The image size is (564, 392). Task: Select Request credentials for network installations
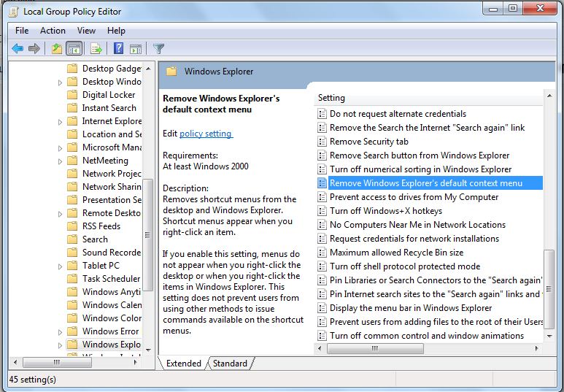click(414, 239)
